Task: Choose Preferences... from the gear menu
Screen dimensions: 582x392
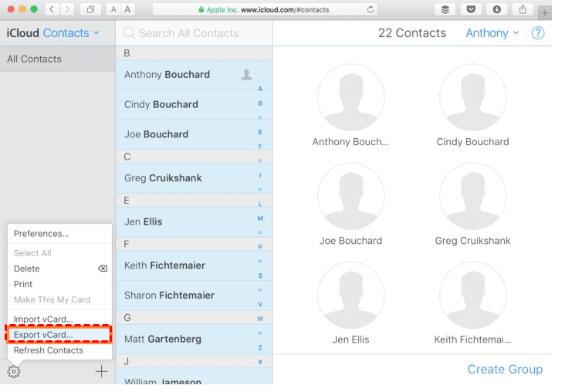Action: (x=59, y=234)
